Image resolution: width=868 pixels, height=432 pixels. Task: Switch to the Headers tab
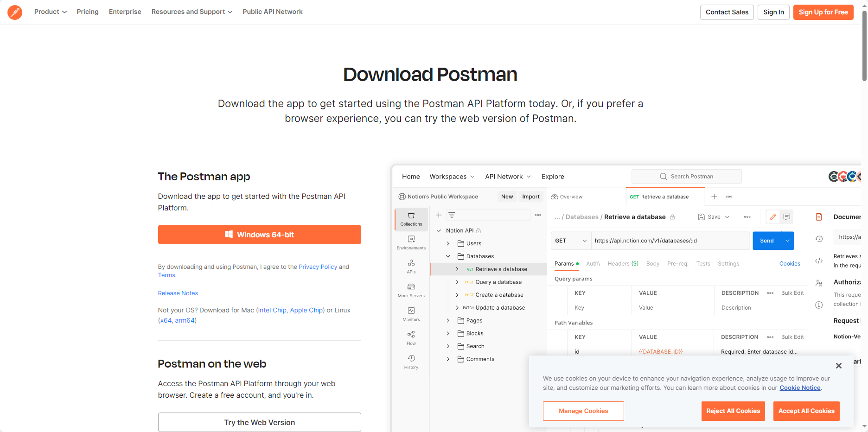tap(623, 264)
